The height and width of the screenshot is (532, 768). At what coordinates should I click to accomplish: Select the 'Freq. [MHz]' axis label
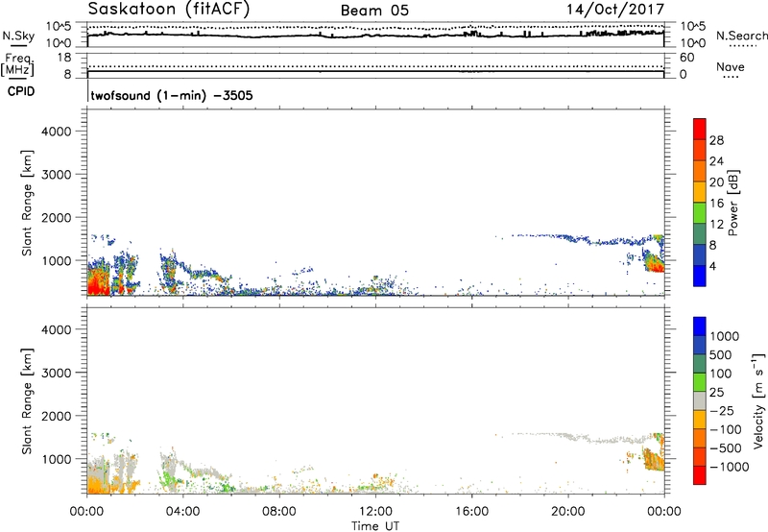(17, 65)
